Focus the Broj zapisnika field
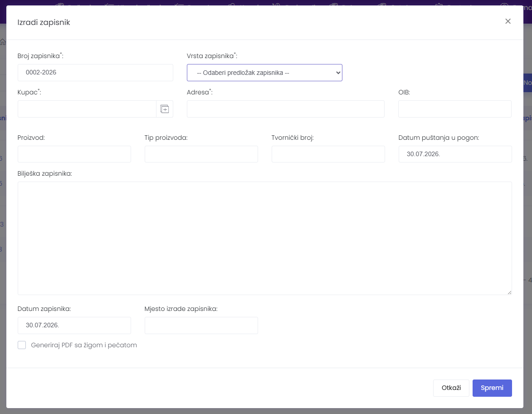The image size is (532, 414). 95,73
